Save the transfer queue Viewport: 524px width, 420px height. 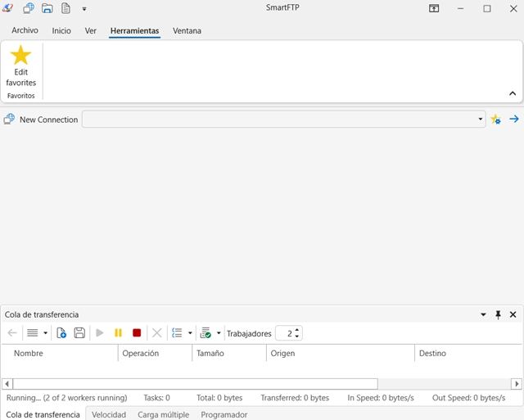pos(79,332)
